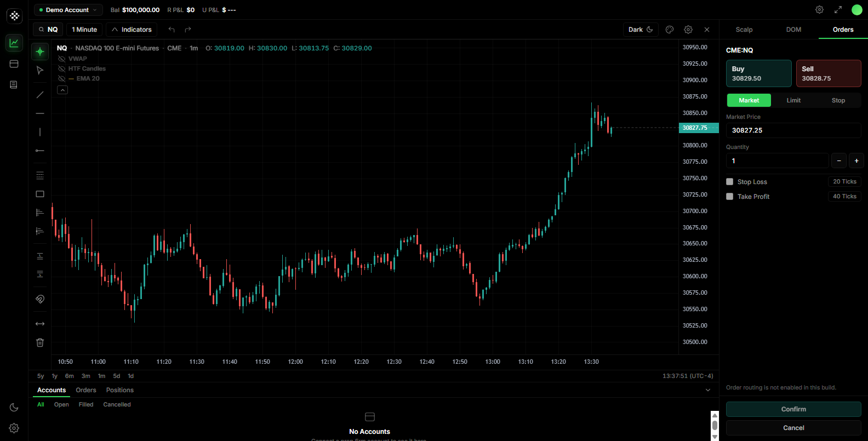The image size is (868, 441).
Task: Toggle EMA 20 indicator visibility
Action: click(x=61, y=78)
